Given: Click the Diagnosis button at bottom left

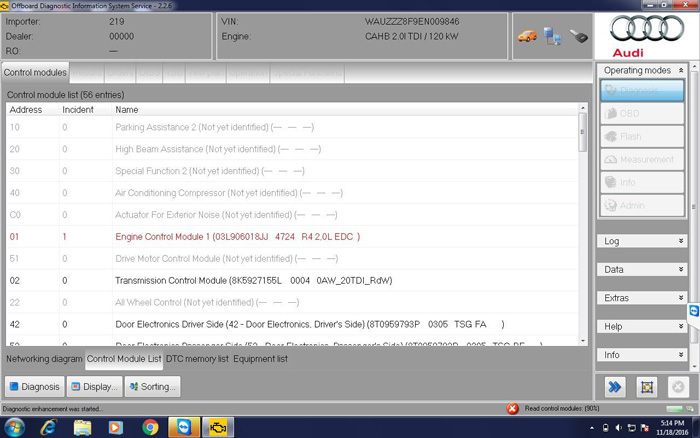Looking at the screenshot, I should point(35,387).
